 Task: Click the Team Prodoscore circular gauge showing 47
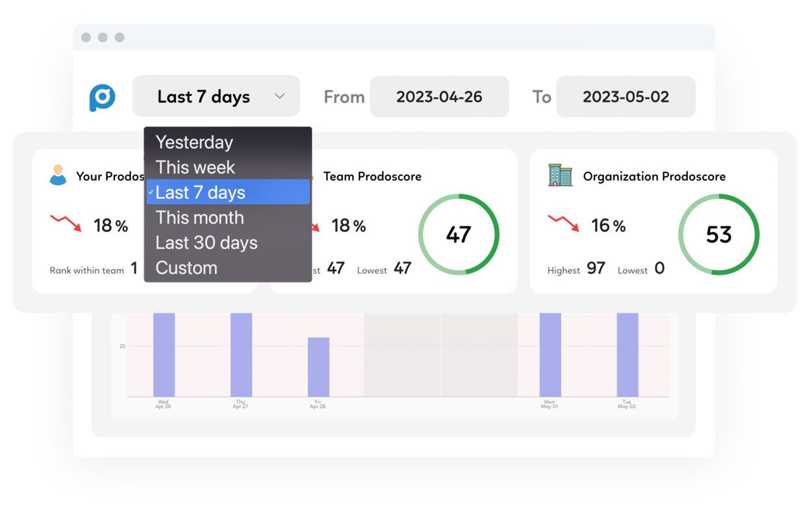click(459, 235)
